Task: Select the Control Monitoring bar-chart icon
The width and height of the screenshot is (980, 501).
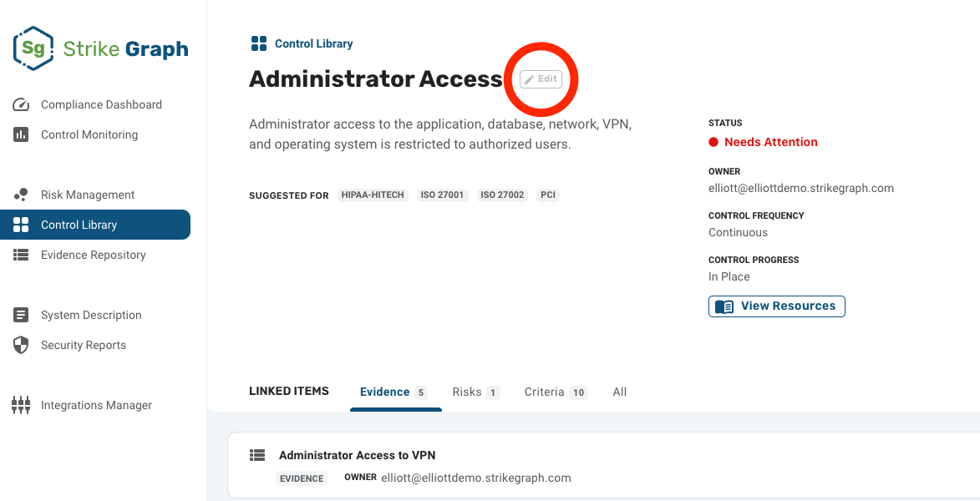Action: pyautogui.click(x=21, y=134)
